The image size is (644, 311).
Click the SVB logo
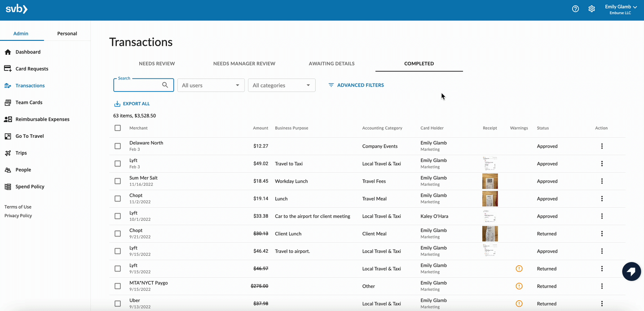pos(16,9)
